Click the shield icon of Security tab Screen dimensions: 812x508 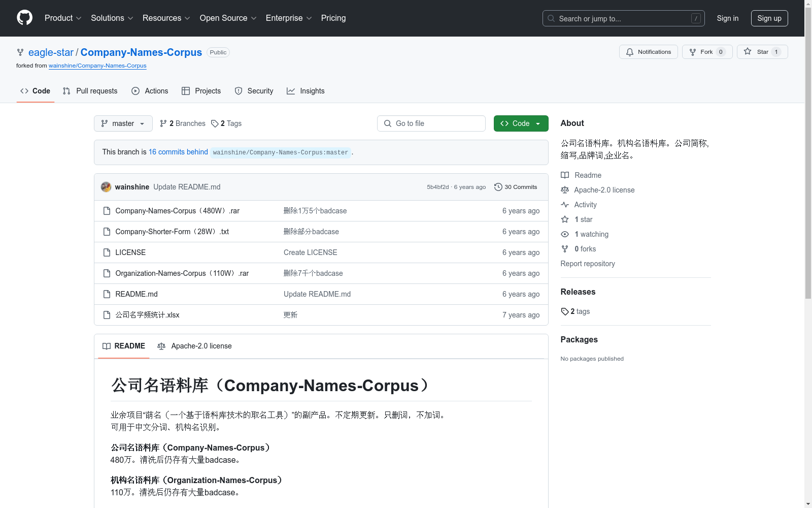click(x=239, y=91)
